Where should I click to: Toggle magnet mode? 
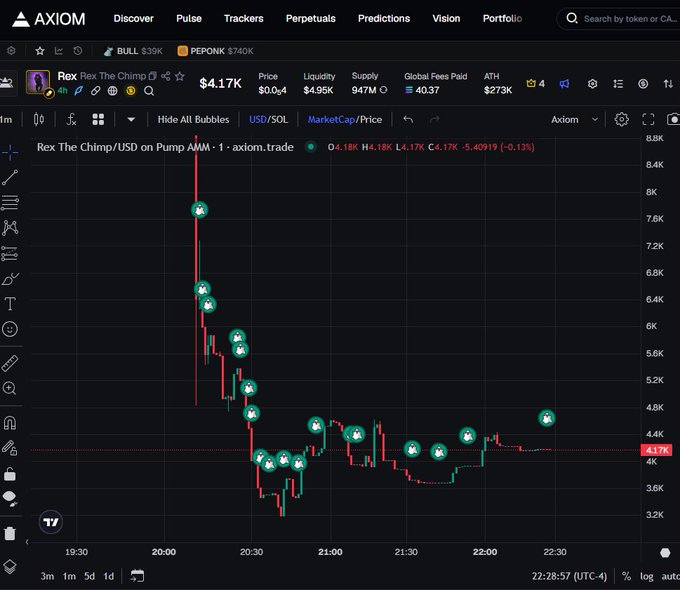click(10, 423)
